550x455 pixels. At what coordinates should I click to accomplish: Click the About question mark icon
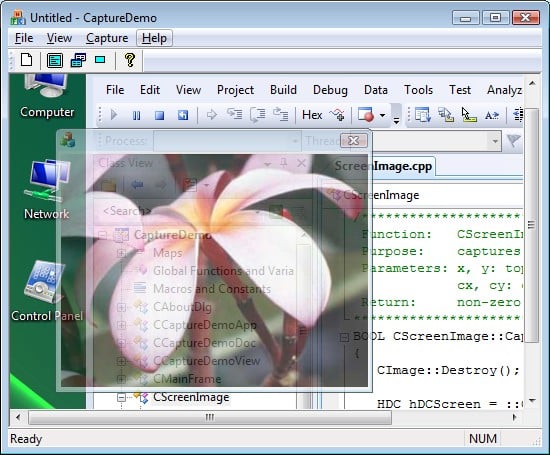[x=130, y=60]
